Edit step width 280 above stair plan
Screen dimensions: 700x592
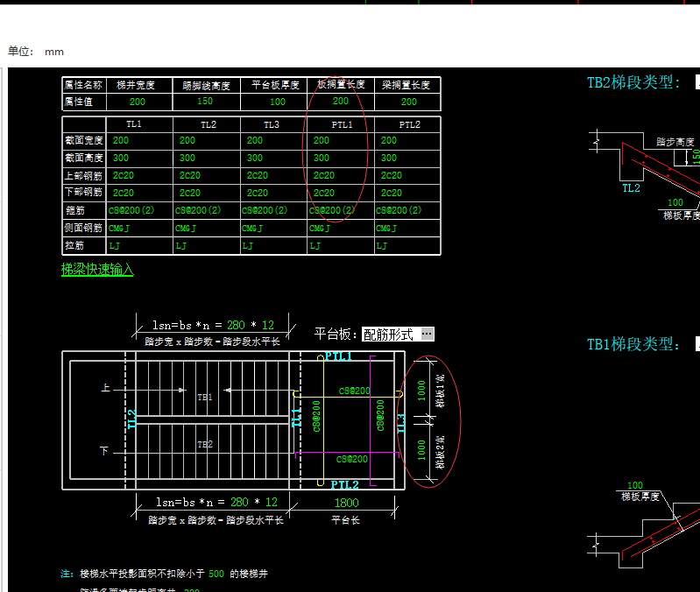(236, 325)
